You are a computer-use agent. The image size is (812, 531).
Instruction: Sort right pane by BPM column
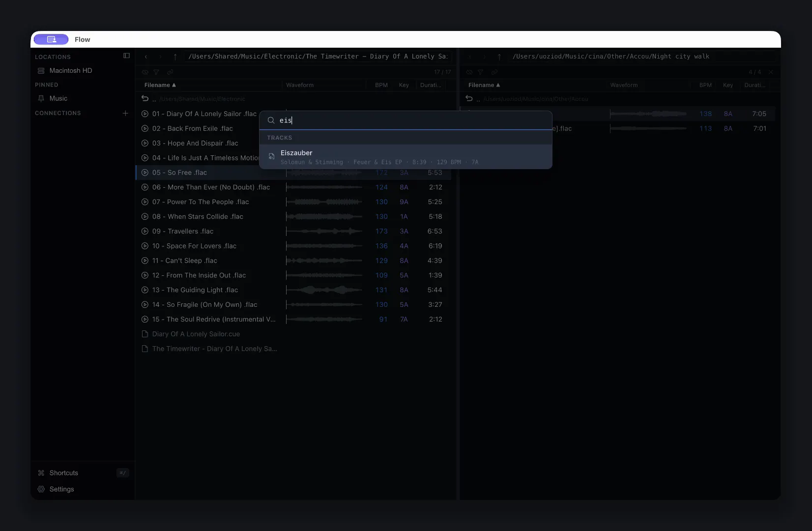706,85
